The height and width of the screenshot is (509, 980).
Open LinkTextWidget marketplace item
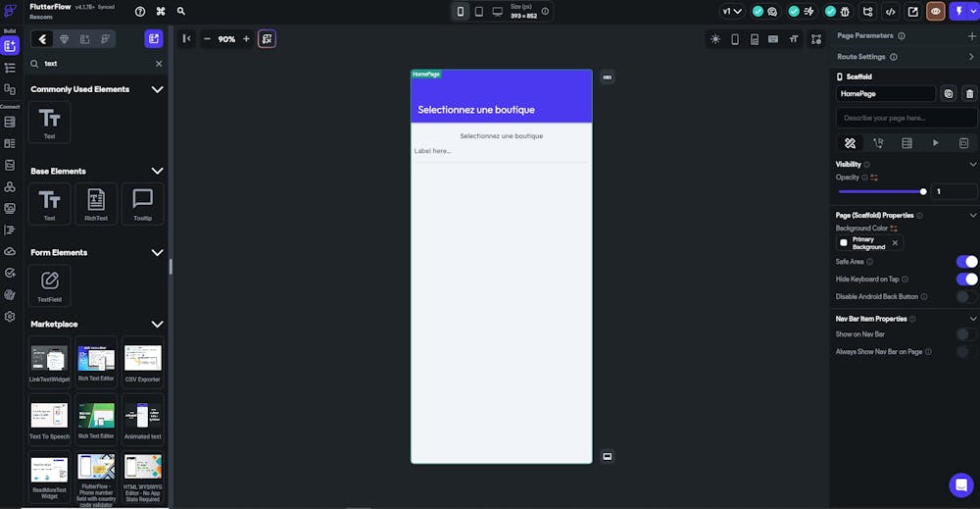[x=49, y=362]
